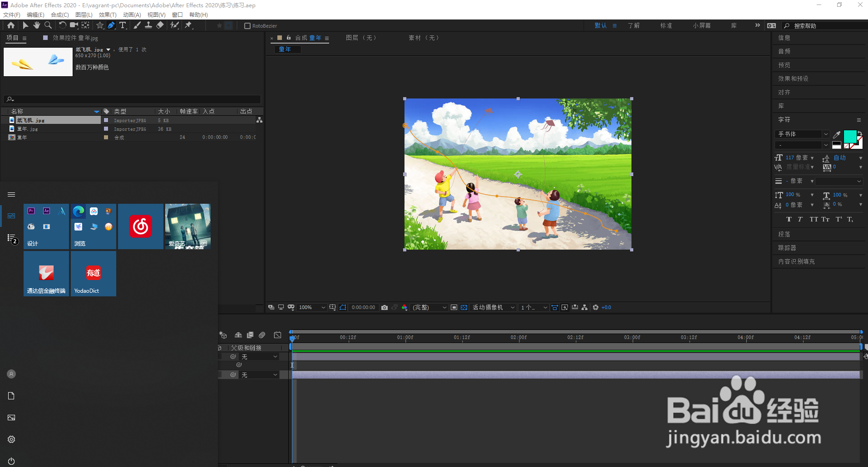Toggle fast previews button
Viewport: 868px width, 467px height.
click(565, 307)
